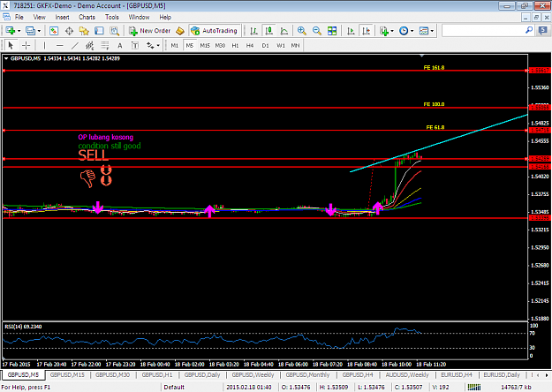Select the text label tool
552x392 pixels.
tap(135, 45)
